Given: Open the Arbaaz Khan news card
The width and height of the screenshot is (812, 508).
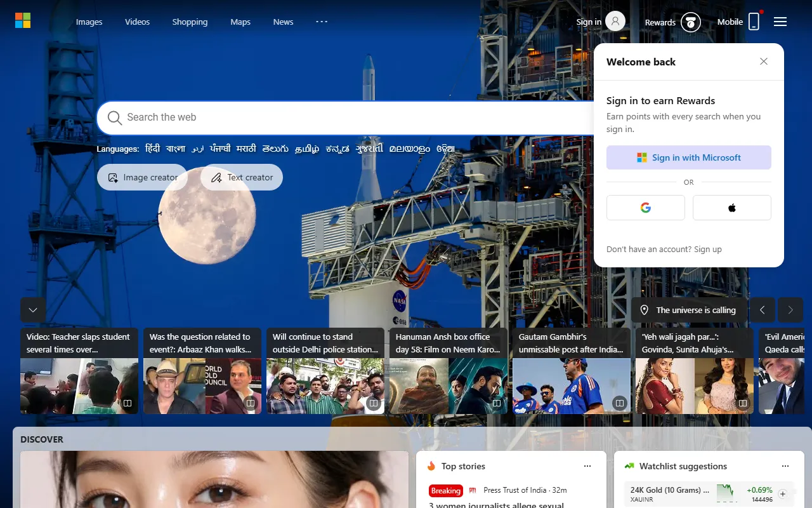Looking at the screenshot, I should pos(202,371).
